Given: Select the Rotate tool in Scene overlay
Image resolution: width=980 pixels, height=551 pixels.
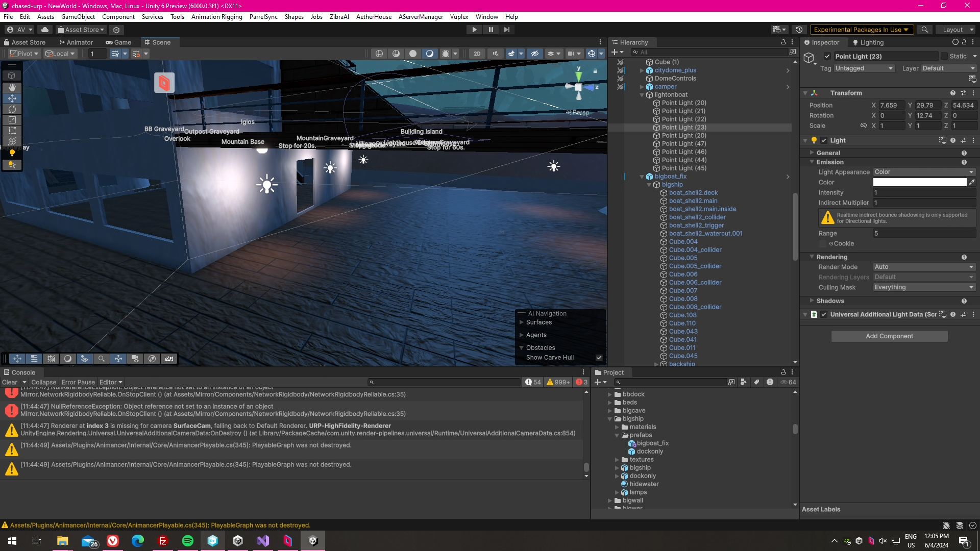Looking at the screenshot, I should (12, 109).
